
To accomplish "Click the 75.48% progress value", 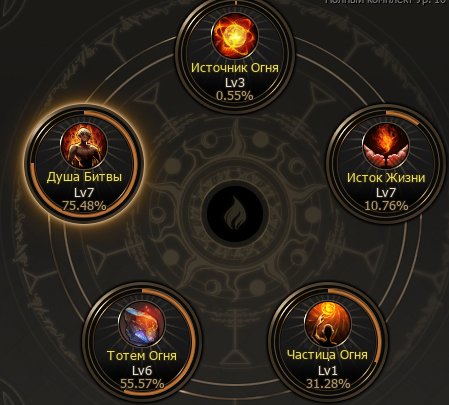I will click(x=84, y=206).
